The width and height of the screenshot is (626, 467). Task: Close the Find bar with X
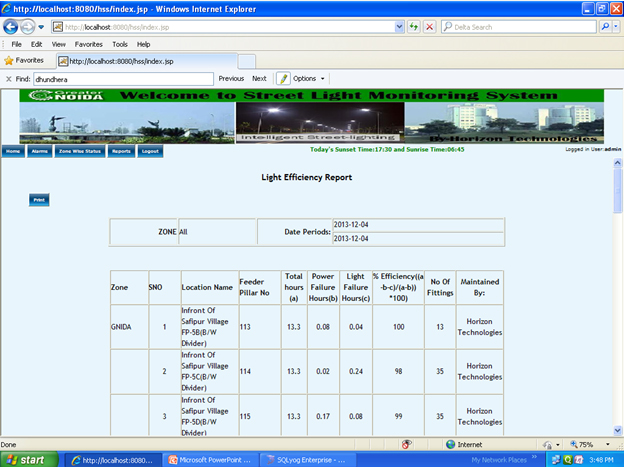pyautogui.click(x=9, y=77)
